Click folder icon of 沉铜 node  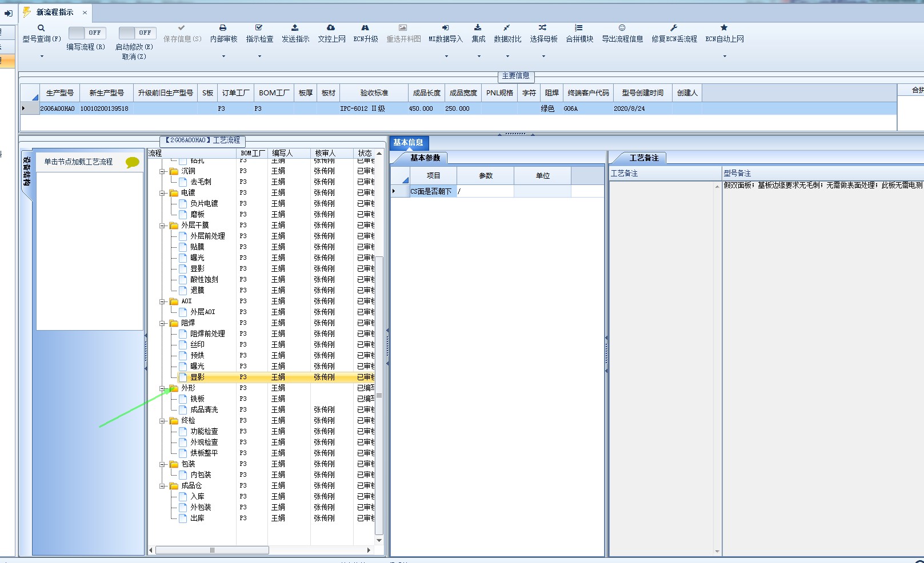pos(174,171)
